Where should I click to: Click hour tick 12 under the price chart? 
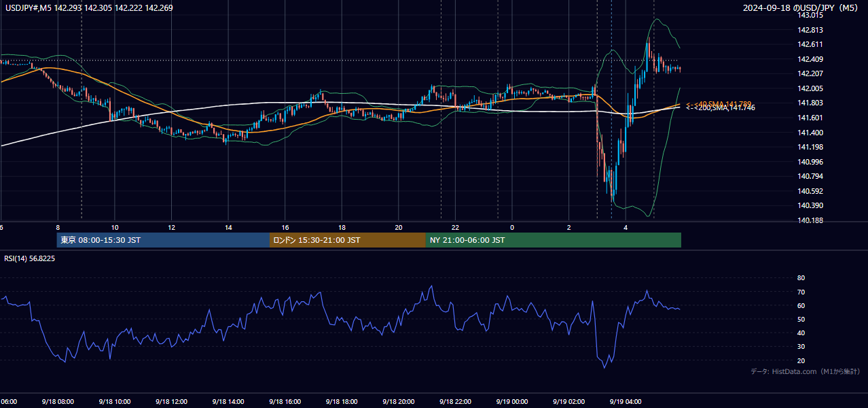[x=171, y=227]
